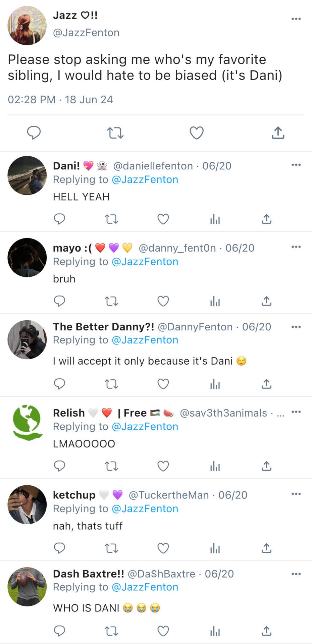Open The Better Danny's display name
Screen dimensions: 312x644
pyautogui.click(x=103, y=327)
